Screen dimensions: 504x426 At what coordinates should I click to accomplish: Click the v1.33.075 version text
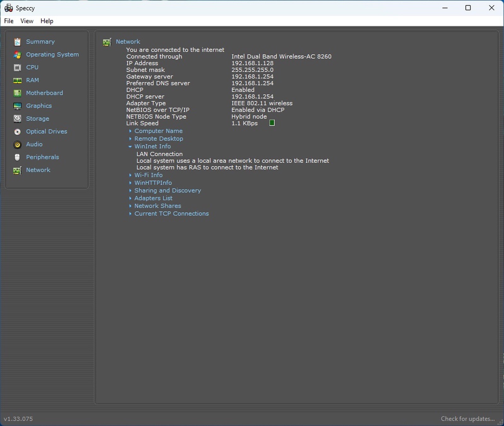(x=18, y=419)
